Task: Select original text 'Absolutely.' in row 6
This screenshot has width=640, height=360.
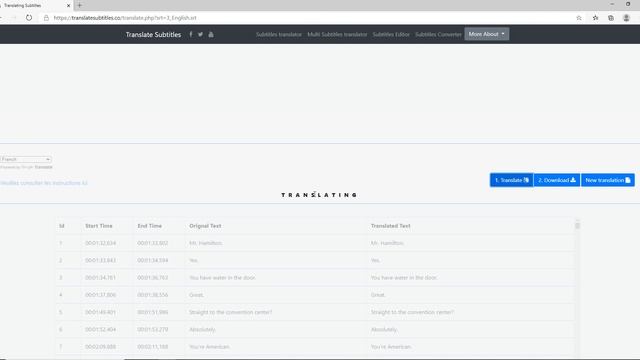Action: 202,329
